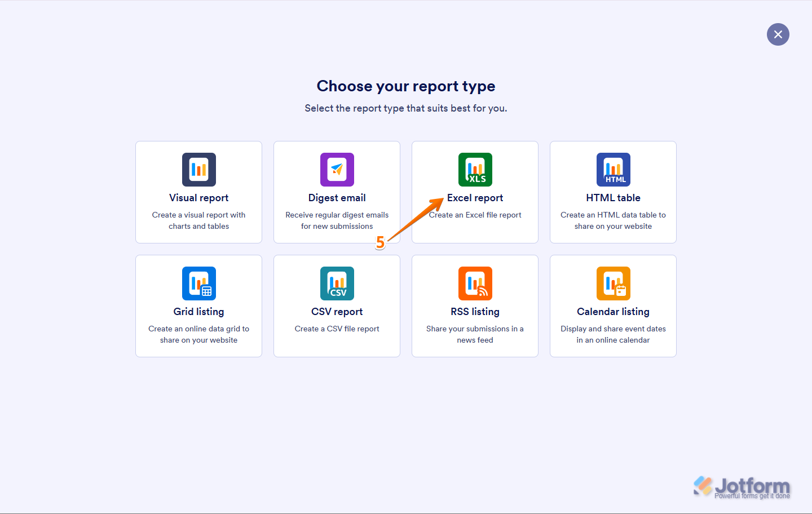Select the CSV report title

tap(337, 312)
